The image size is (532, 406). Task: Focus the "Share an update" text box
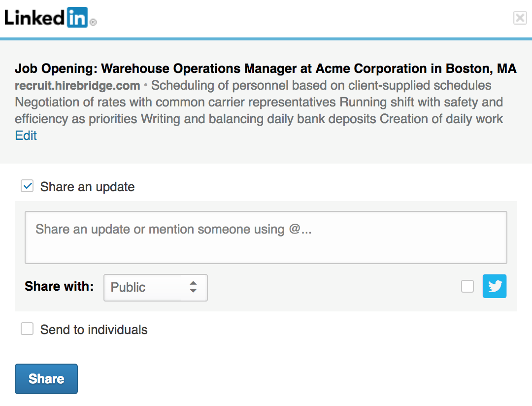coord(266,237)
